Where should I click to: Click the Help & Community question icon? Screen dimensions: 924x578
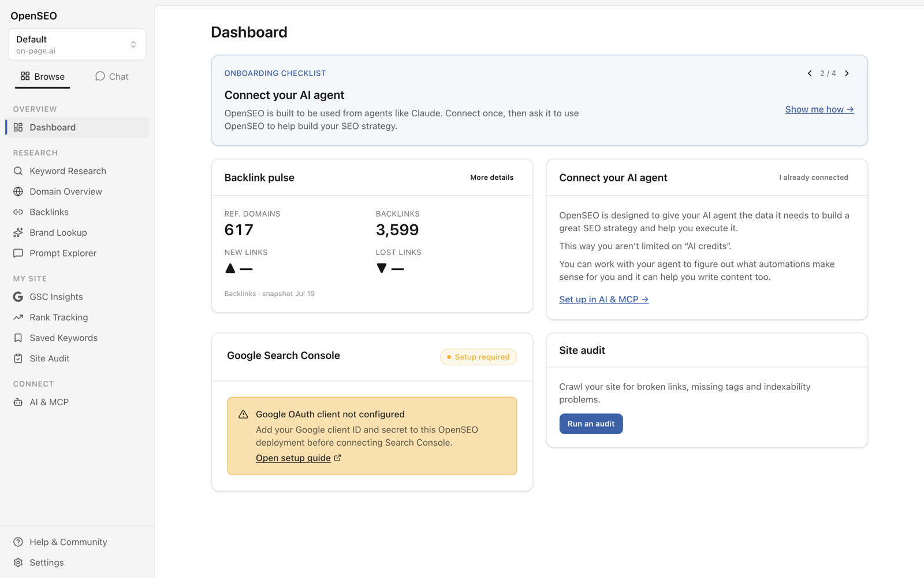coord(18,542)
